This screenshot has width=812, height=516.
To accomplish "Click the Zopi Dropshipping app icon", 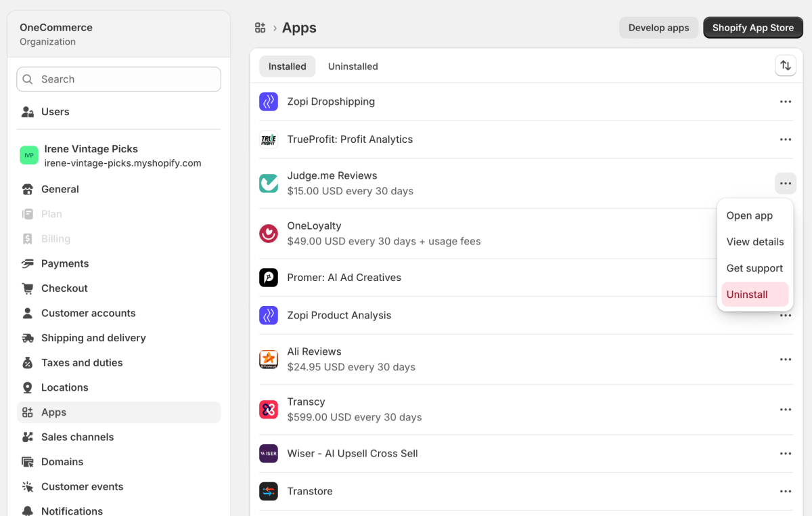I will point(269,102).
